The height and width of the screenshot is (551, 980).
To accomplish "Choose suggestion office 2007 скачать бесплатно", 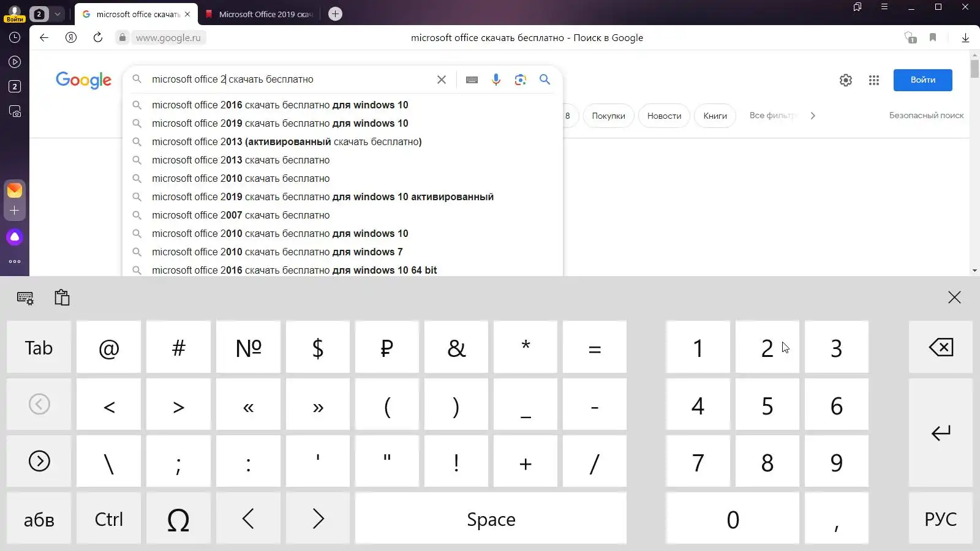I will [x=342, y=215].
